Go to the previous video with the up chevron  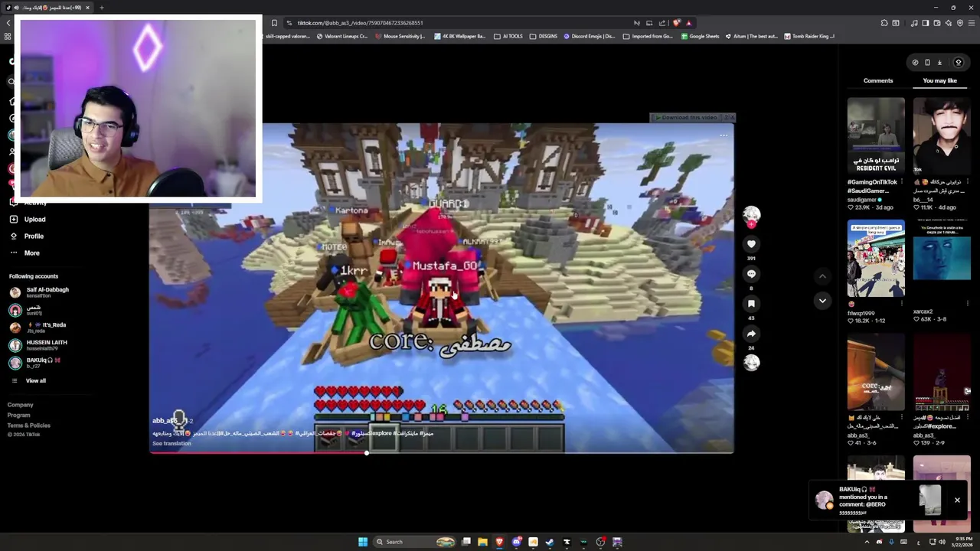[822, 276]
